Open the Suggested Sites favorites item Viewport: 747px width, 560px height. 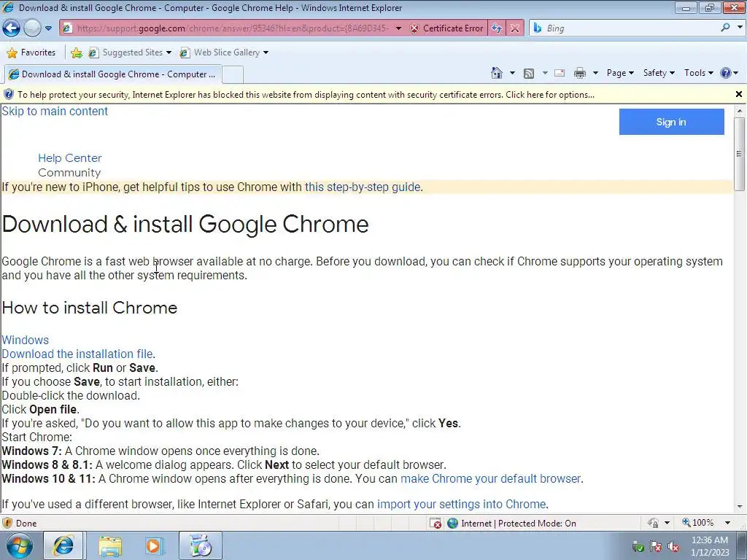[x=130, y=52]
